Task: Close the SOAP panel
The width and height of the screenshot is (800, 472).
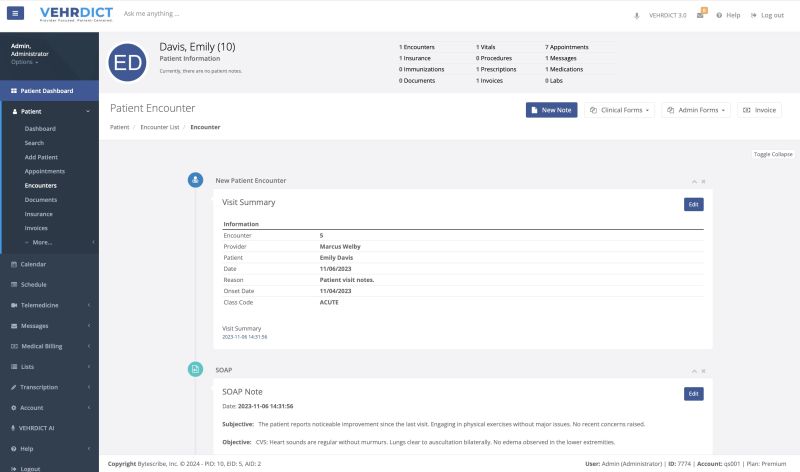Action: [x=703, y=370]
